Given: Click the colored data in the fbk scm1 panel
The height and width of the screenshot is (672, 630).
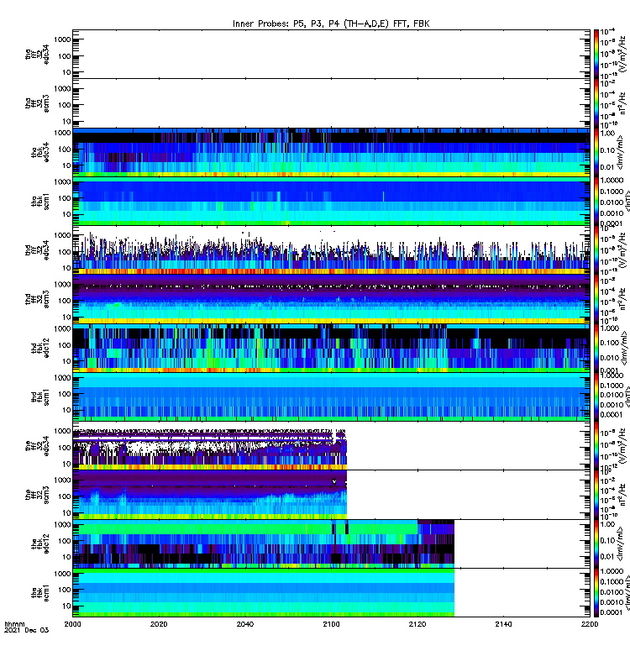Looking at the screenshot, I should click(x=264, y=593).
